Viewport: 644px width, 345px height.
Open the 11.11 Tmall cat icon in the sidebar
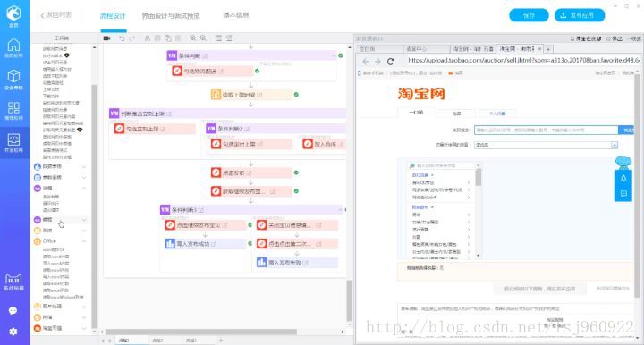pos(13,279)
